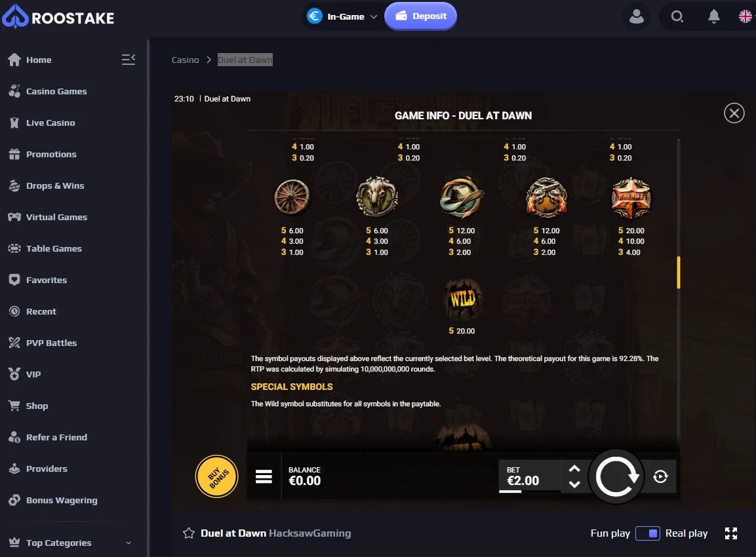Image resolution: width=756 pixels, height=557 pixels.
Task: Follow the Casino breadcrumb link
Action: pyautogui.click(x=185, y=60)
